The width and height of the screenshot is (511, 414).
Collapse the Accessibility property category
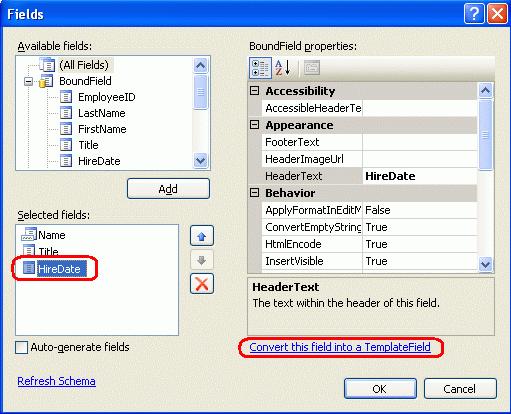tap(255, 91)
